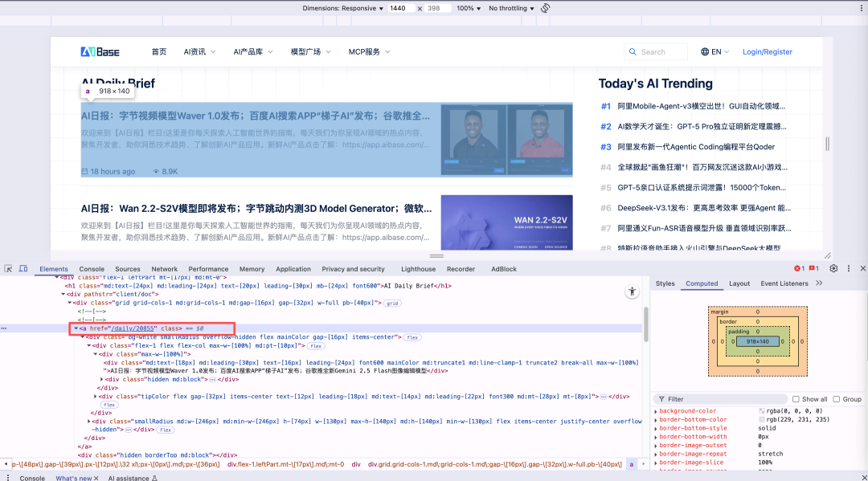Click the inspect element picker icon
This screenshot has width=868, height=481.
tap(8, 269)
